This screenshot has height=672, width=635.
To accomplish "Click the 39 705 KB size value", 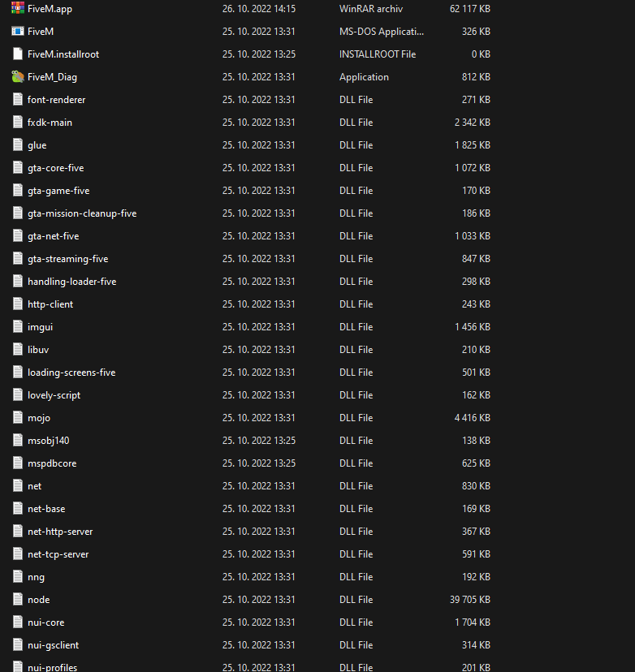I will pos(469,600).
